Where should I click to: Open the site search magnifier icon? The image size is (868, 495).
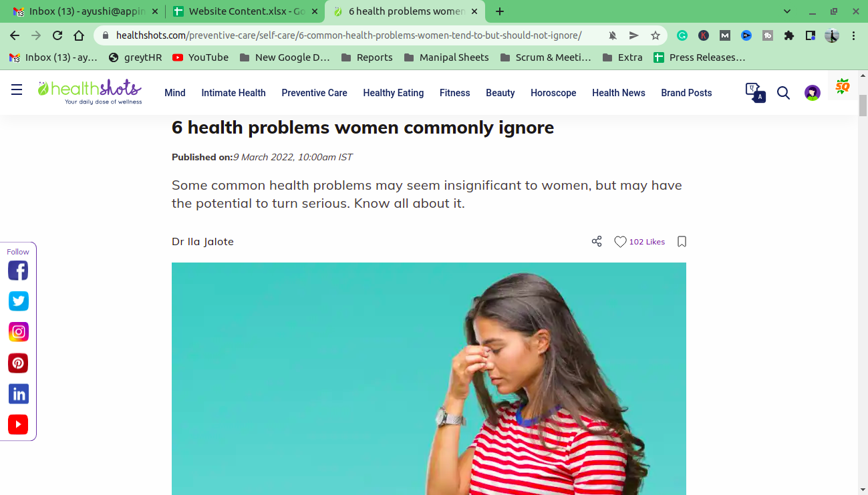point(783,93)
